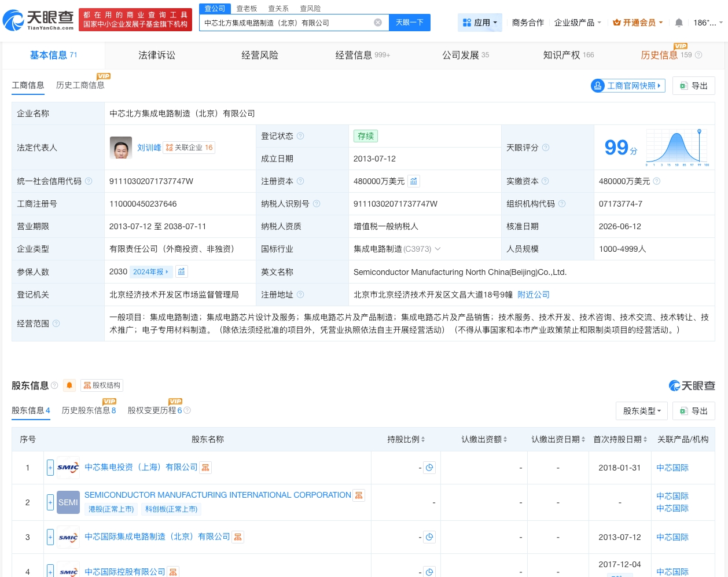
Task: Open the 2024年报 dropdown for 参保人数
Action: (150, 271)
